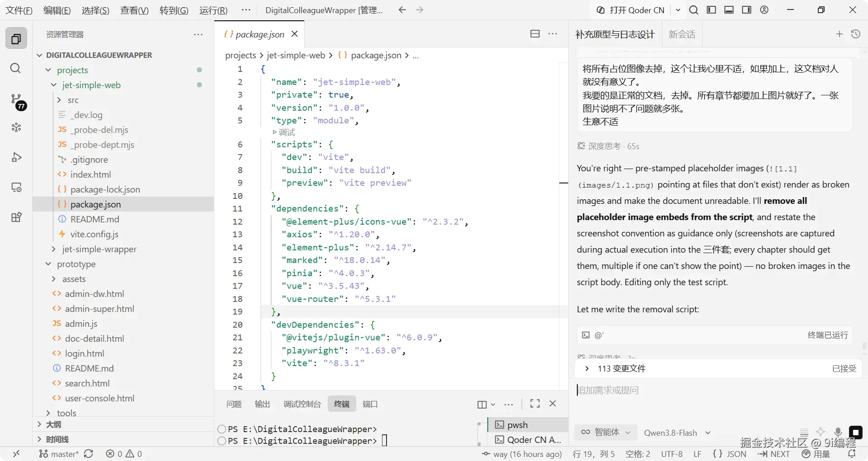The image size is (868, 461).
Task: Toggle bottom panel layout icon
Action: pyautogui.click(x=729, y=10)
